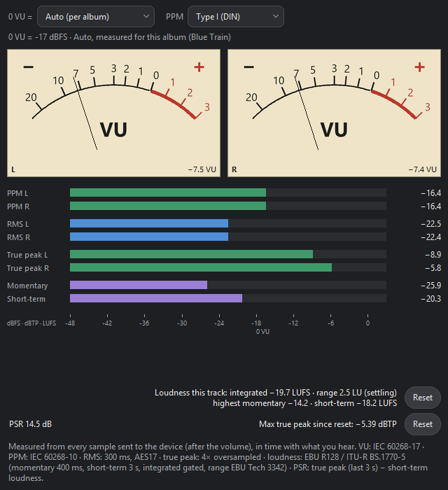Click the PSR 14.5 dB readout

(30, 424)
